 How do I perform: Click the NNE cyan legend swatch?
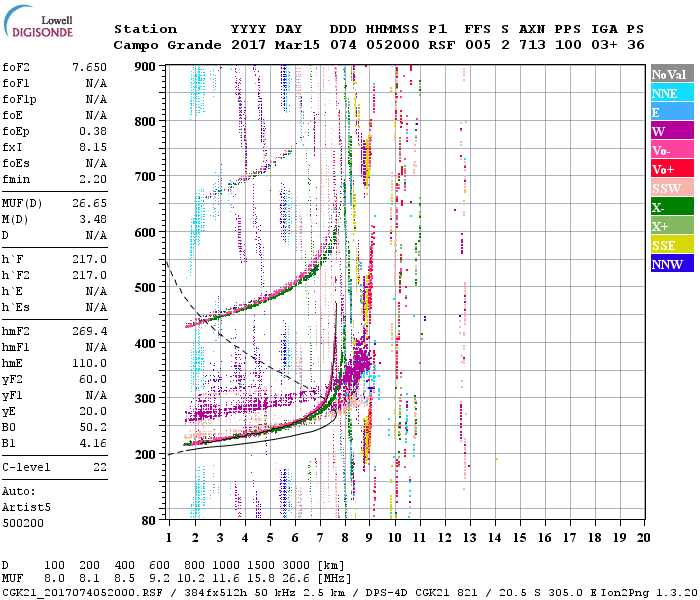pos(672,94)
